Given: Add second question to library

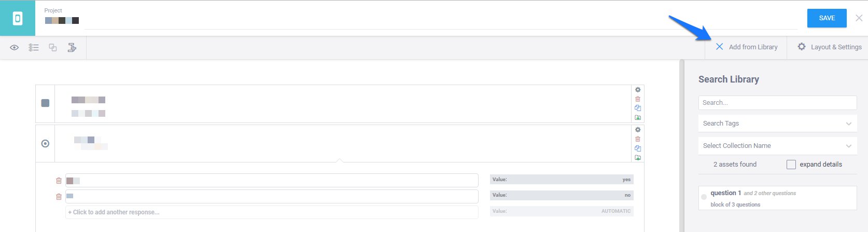Looking at the screenshot, I should coord(638,158).
